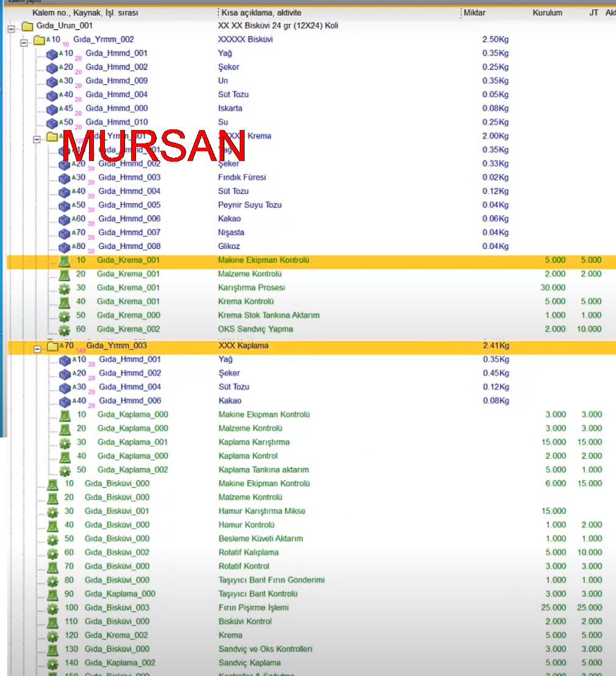Click the flask icon of Bisküvi Kontrol
This screenshot has height=676, width=616.
point(52,622)
